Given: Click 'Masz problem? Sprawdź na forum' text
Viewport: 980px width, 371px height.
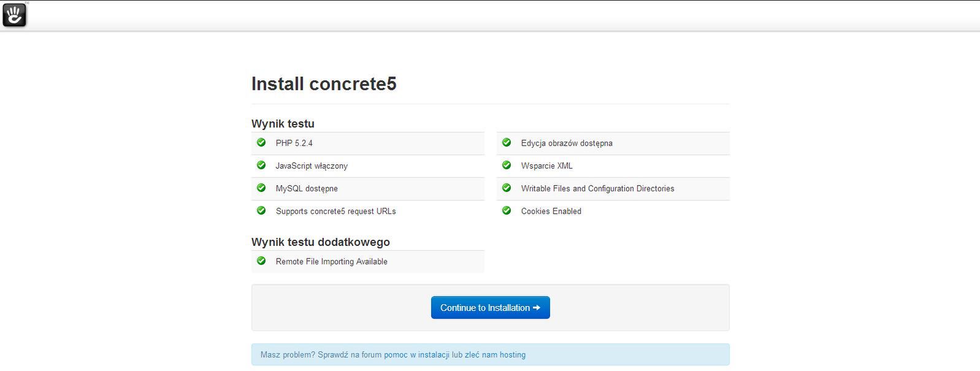Looking at the screenshot, I should click(321, 354).
